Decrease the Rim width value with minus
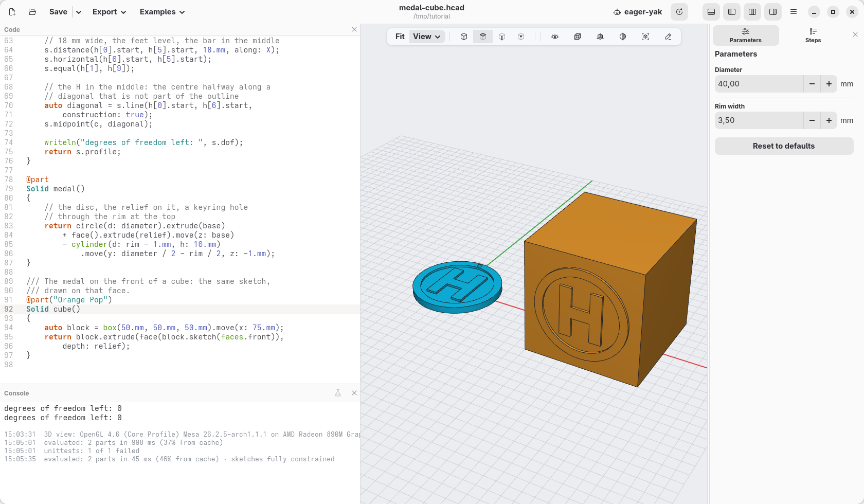Screen dimensions: 864x504 [x=812, y=120]
